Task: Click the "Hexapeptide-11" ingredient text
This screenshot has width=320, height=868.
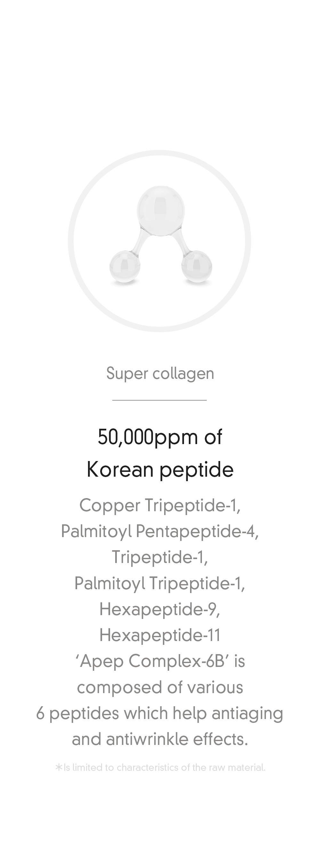Action: 160,635
